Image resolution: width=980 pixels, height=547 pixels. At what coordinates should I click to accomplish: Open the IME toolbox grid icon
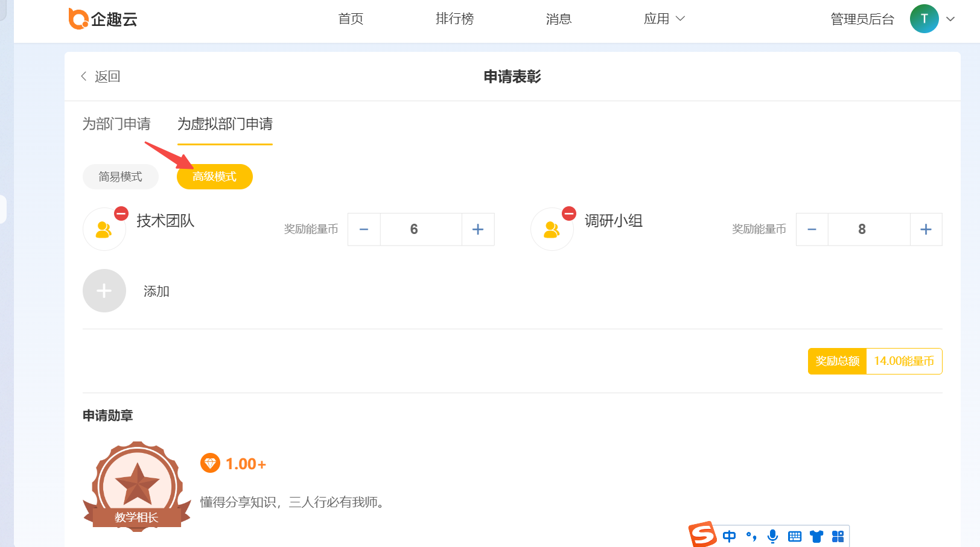[x=838, y=536]
